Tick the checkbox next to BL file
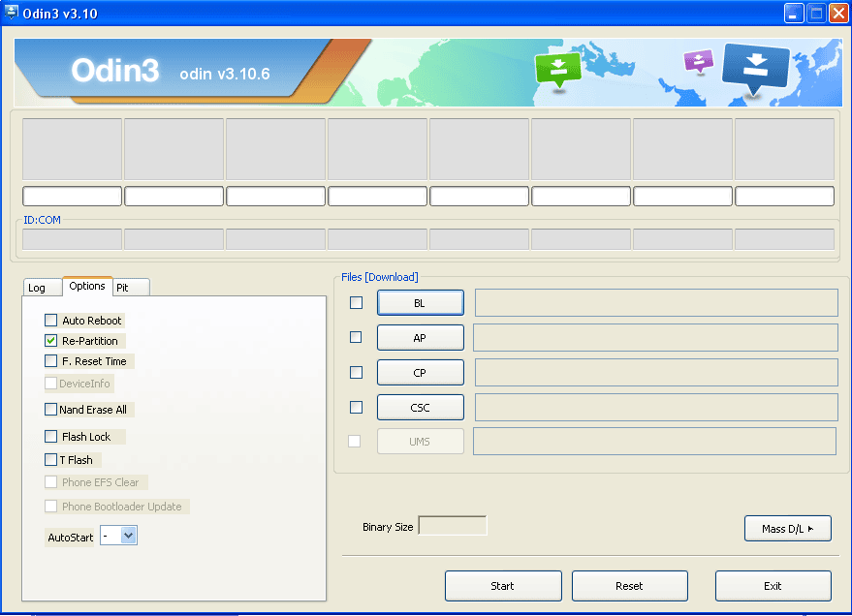Viewport: 852px width, 616px height. click(x=357, y=303)
